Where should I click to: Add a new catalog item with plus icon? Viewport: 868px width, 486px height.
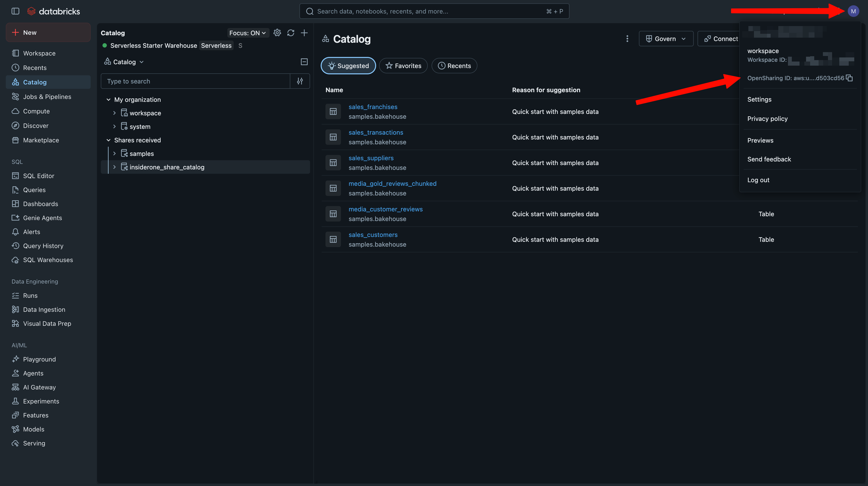[304, 33]
